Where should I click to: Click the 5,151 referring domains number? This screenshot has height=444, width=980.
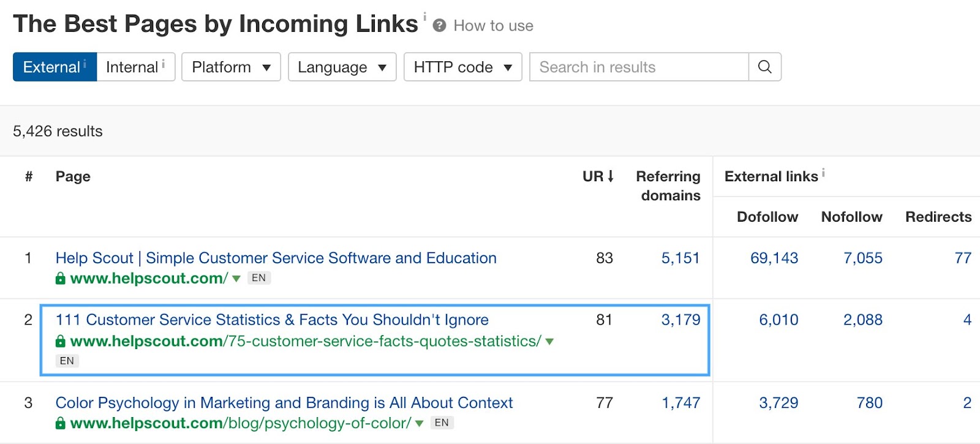point(680,258)
